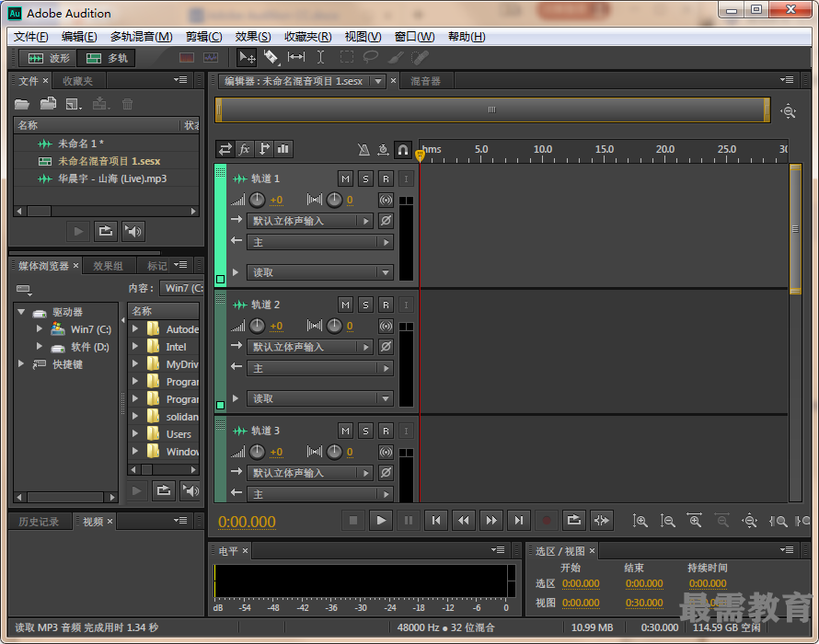The height and width of the screenshot is (644, 819).
Task: Mute track 轨道 2
Action: (345, 305)
